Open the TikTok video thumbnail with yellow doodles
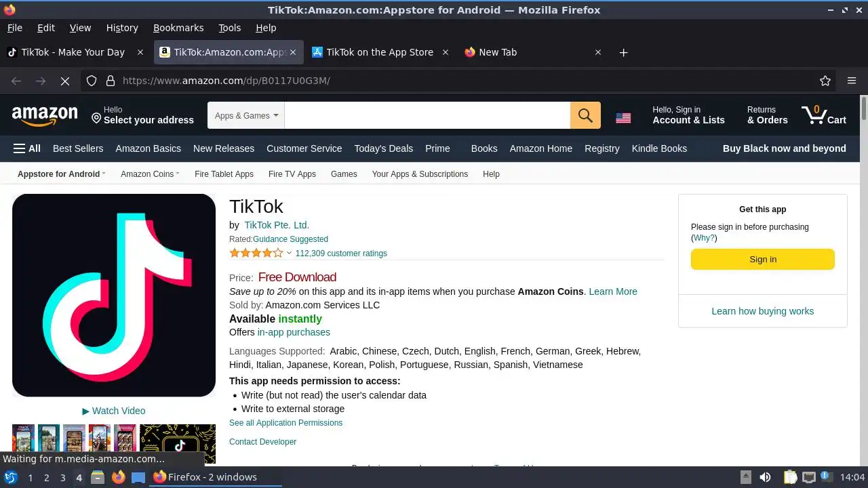 (x=178, y=443)
